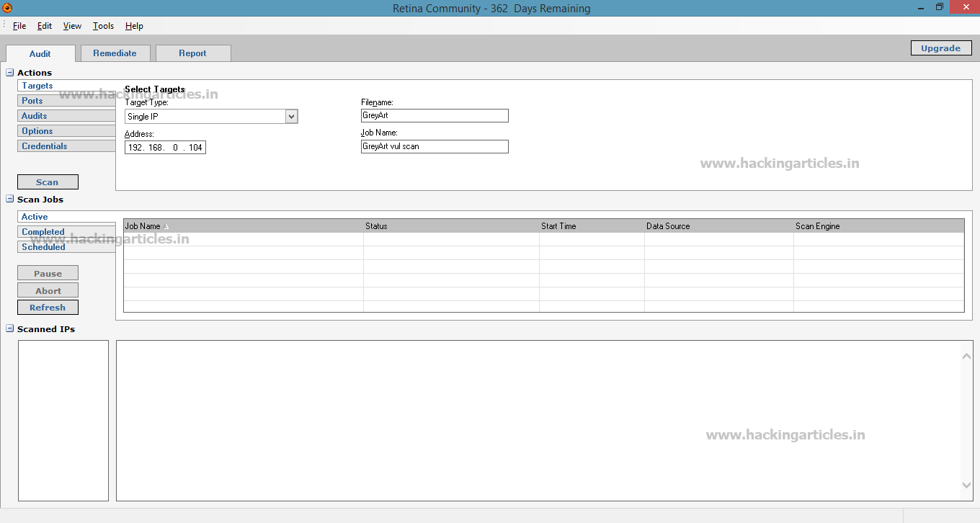
Task: Select the Ports action item
Action: click(x=66, y=101)
